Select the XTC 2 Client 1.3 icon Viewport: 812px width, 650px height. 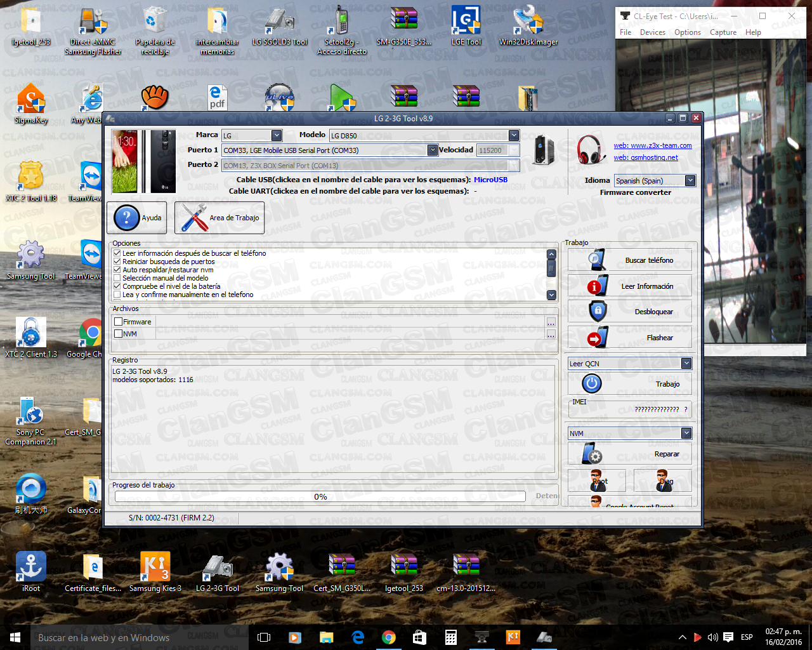point(31,338)
